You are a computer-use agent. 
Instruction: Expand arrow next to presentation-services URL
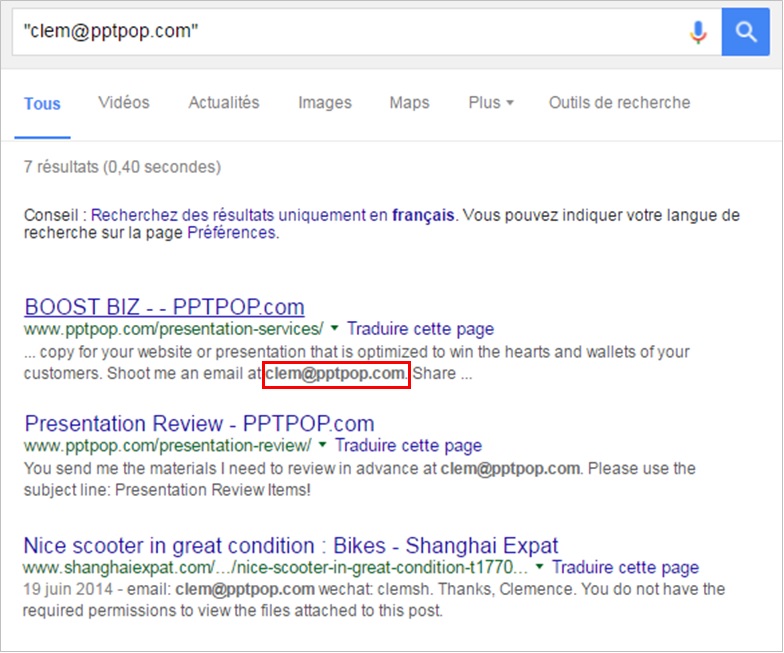click(334, 328)
